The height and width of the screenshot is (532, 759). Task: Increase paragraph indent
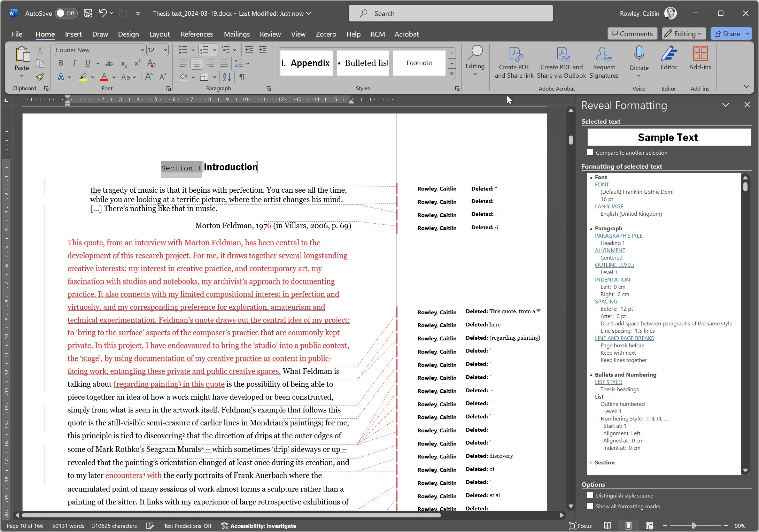click(x=263, y=50)
